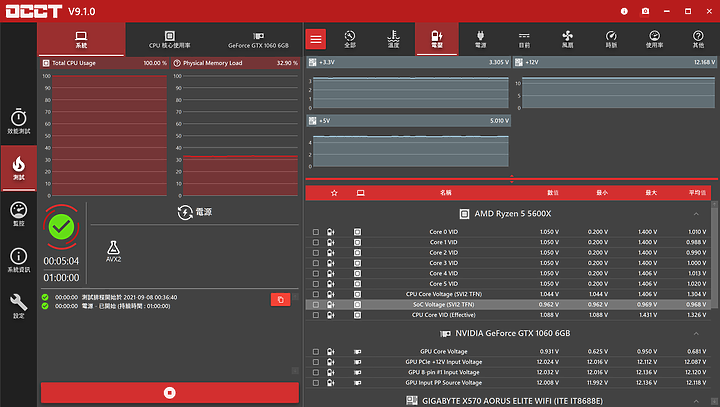Collapse the NVIDIA GeForce GTX 1060 6GB group

click(696, 334)
